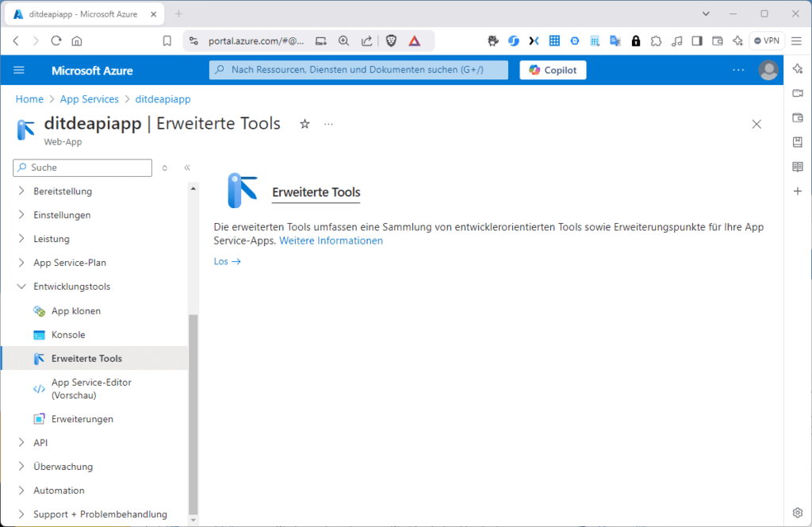Toggle the browser sidebar panel icon
Viewport: 812px width, 527px height.
[x=697, y=41]
